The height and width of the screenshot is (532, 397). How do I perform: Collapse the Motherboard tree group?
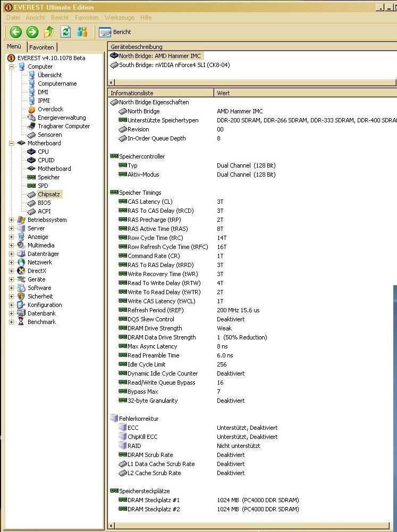click(11, 143)
